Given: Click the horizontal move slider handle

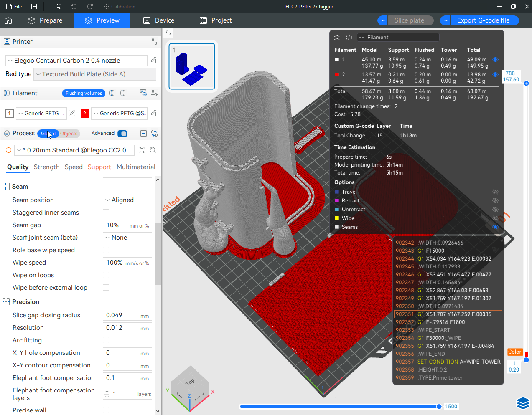Looking at the screenshot, I should [x=439, y=406].
